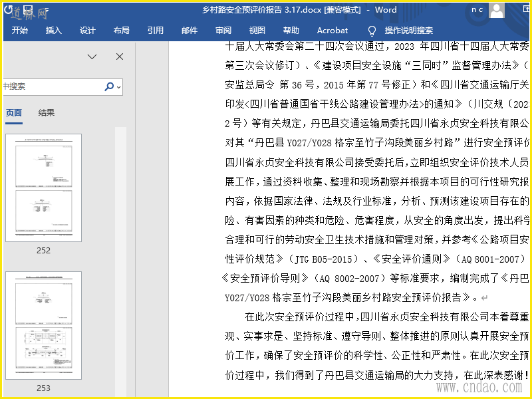Select page 253 thumbnail
The width and height of the screenshot is (532, 399).
click(43, 325)
